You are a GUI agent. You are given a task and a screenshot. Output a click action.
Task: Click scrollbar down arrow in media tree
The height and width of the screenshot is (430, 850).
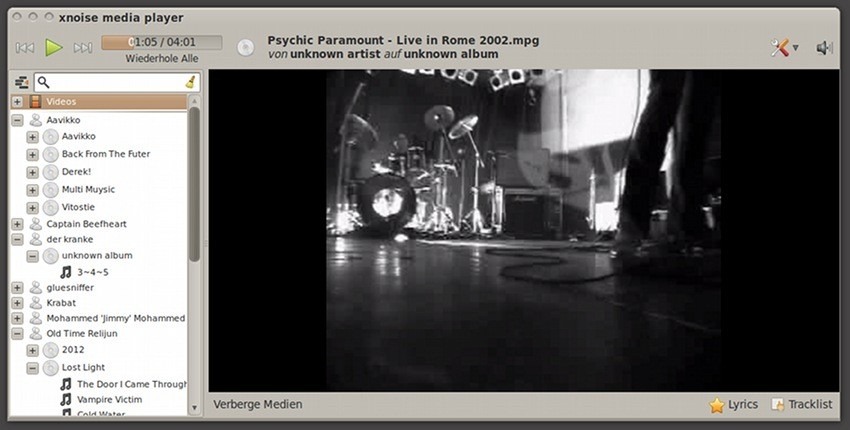[x=194, y=408]
